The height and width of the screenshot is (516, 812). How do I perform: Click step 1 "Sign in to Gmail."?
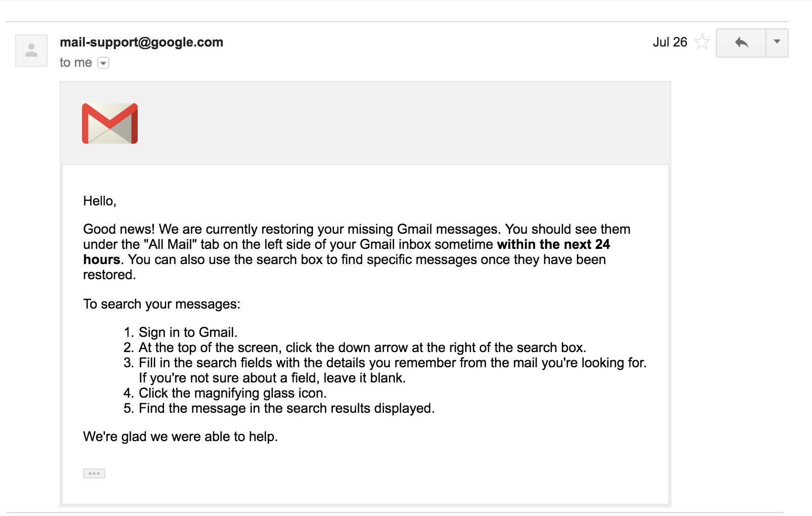click(188, 332)
